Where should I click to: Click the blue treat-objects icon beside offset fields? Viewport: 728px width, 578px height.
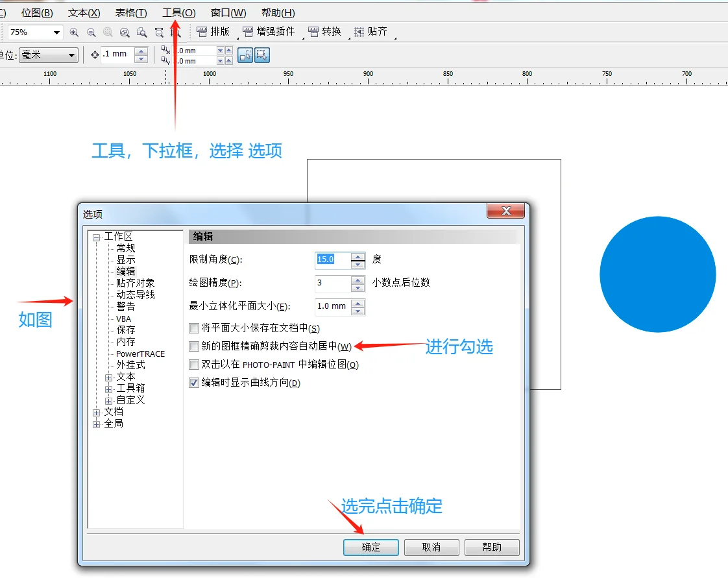coord(245,54)
